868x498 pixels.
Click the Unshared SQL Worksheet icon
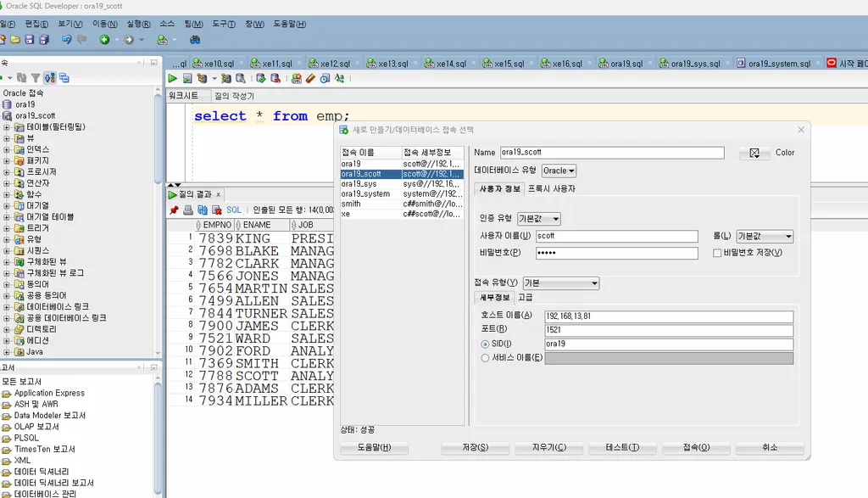coord(297,79)
